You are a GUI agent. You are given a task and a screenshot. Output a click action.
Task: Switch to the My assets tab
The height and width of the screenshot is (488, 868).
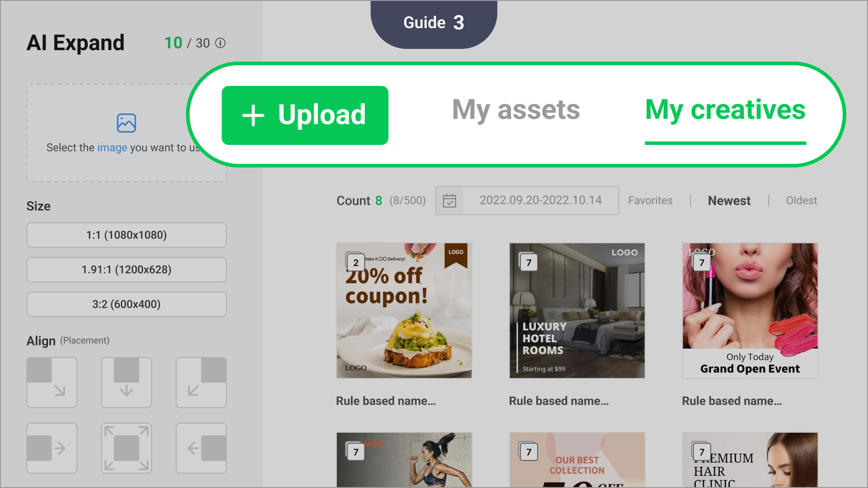[516, 110]
